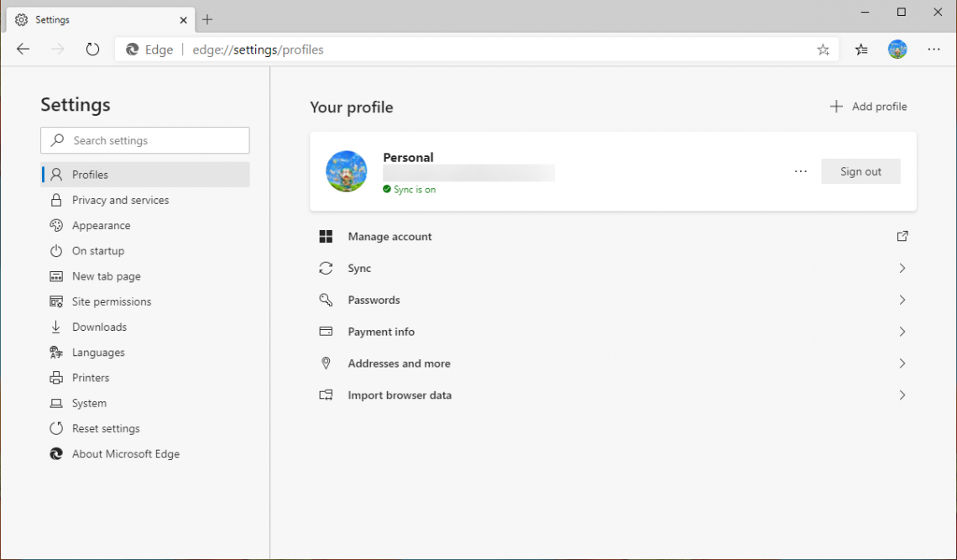Select the Profiles icon in sidebar
Viewport: 957px width, 560px height.
point(55,175)
